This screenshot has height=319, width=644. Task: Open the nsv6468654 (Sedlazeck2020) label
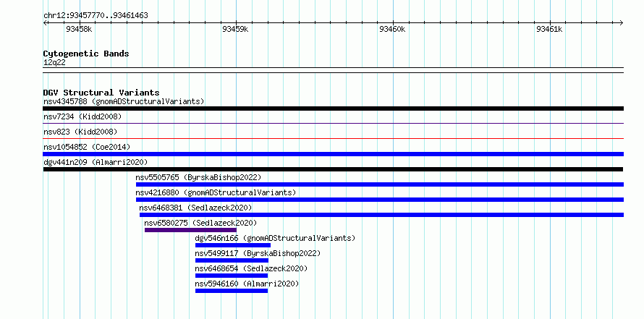[251, 268]
